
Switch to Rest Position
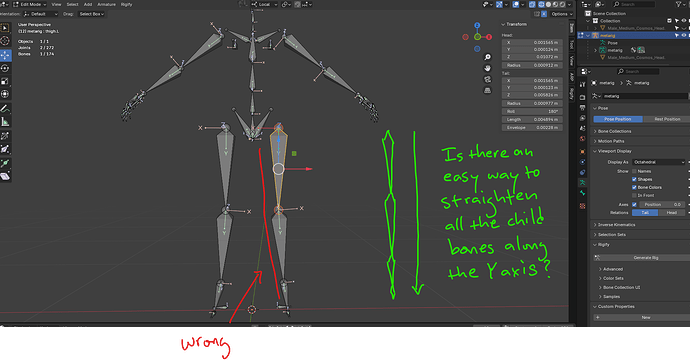point(666,119)
